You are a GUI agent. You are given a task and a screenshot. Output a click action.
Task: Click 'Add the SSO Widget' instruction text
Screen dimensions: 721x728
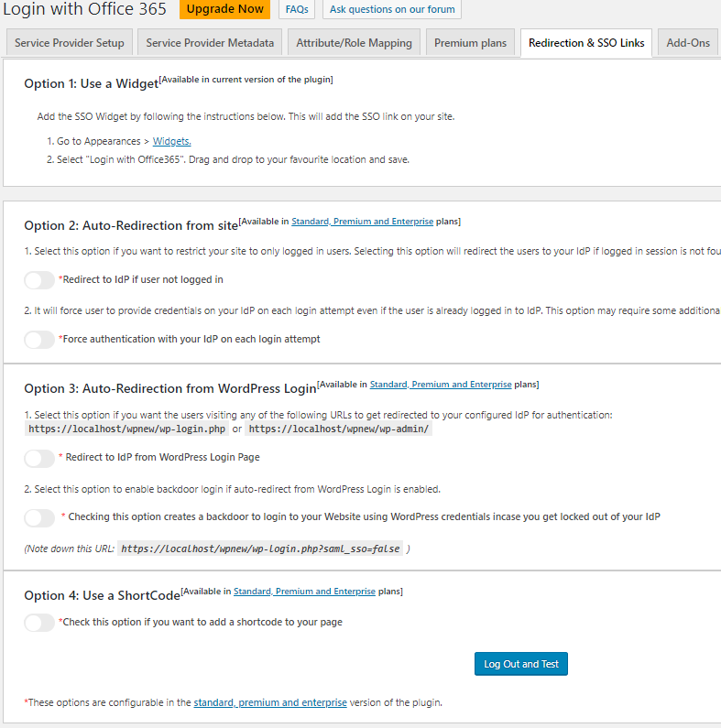pos(246,116)
